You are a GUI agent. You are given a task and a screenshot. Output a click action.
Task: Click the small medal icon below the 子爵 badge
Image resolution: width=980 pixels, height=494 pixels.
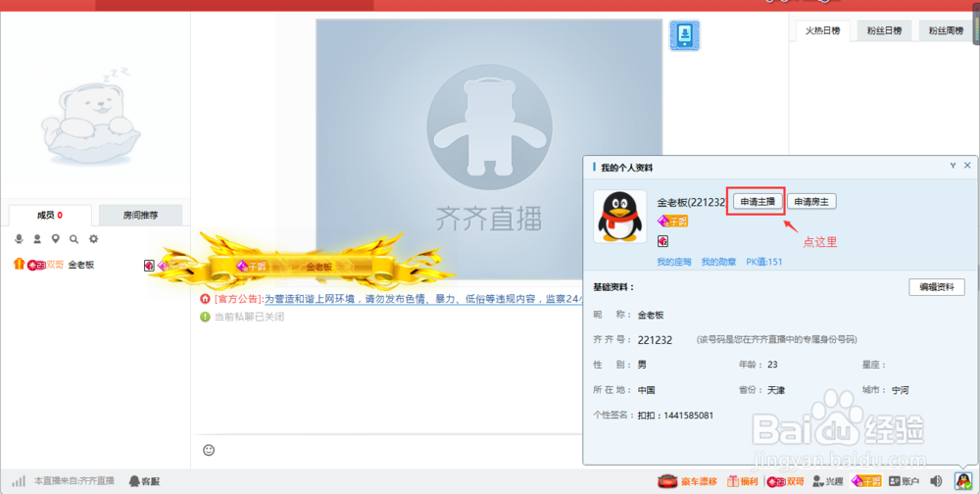pos(662,241)
